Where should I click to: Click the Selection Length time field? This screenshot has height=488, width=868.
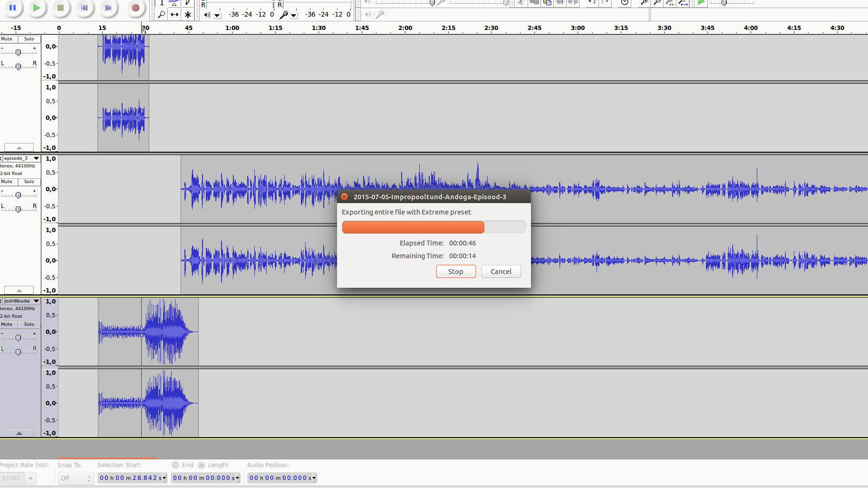[x=206, y=478]
